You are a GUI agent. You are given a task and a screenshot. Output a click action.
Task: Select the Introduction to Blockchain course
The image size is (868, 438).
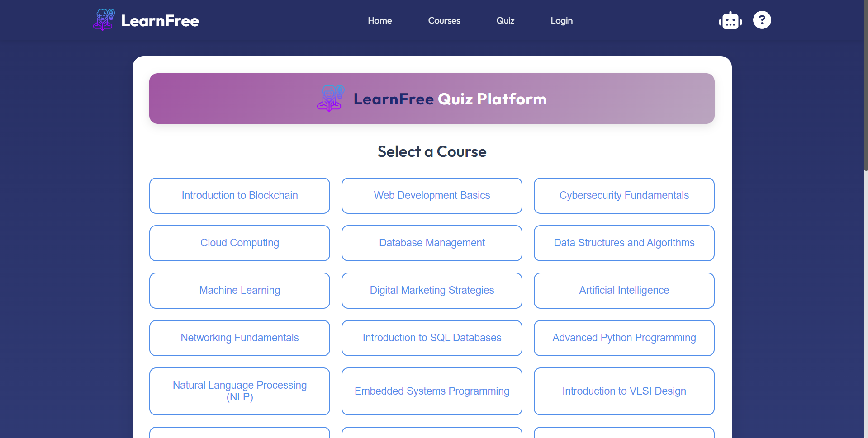tap(240, 196)
